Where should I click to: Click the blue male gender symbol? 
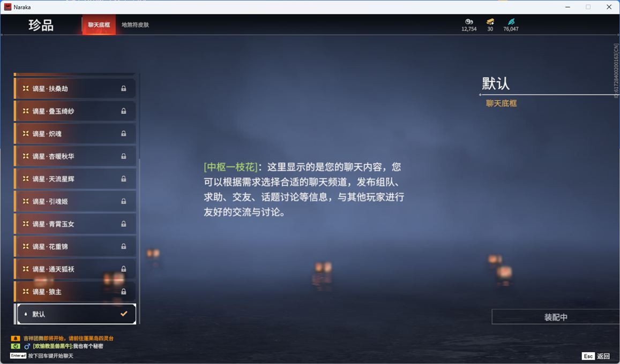point(27,346)
